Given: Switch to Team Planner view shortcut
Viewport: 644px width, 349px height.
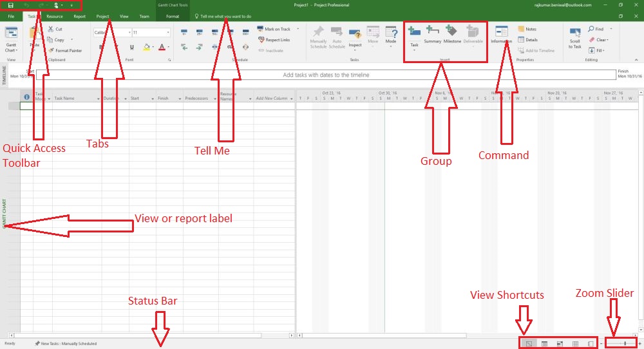Looking at the screenshot, I should [560, 344].
